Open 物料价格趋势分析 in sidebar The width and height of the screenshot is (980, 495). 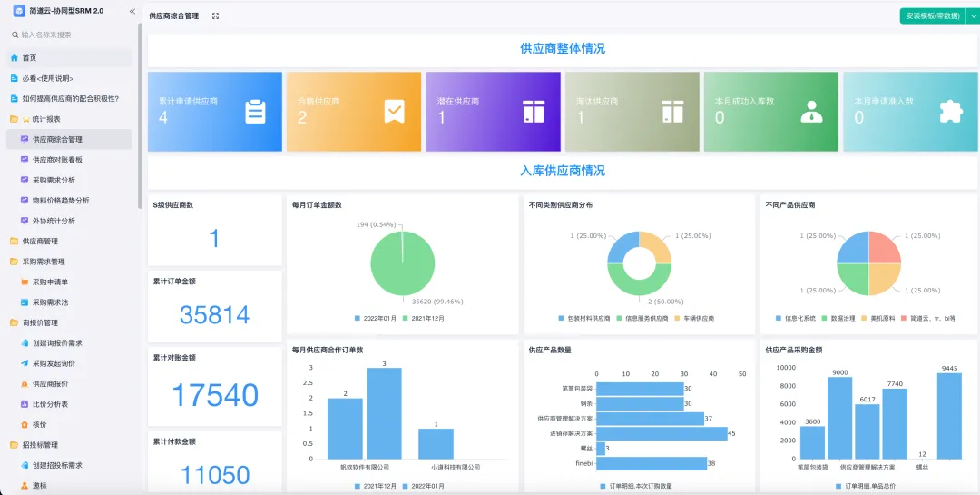click(69, 200)
